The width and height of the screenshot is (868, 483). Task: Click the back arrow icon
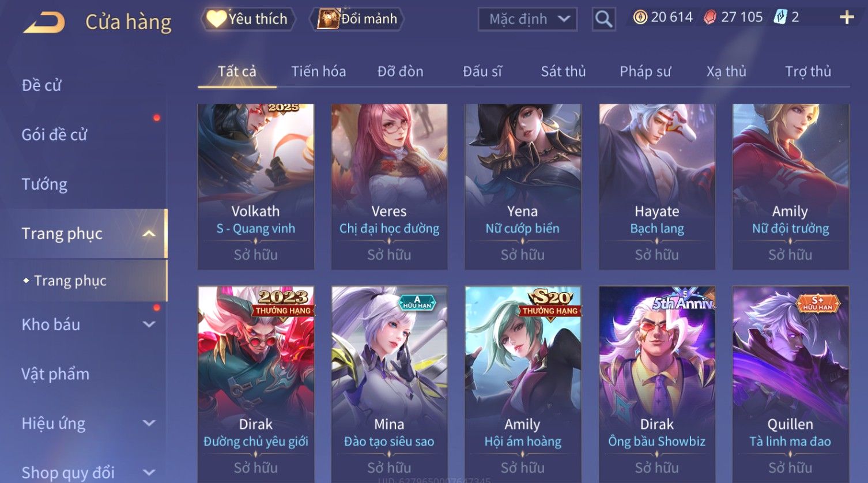44,22
